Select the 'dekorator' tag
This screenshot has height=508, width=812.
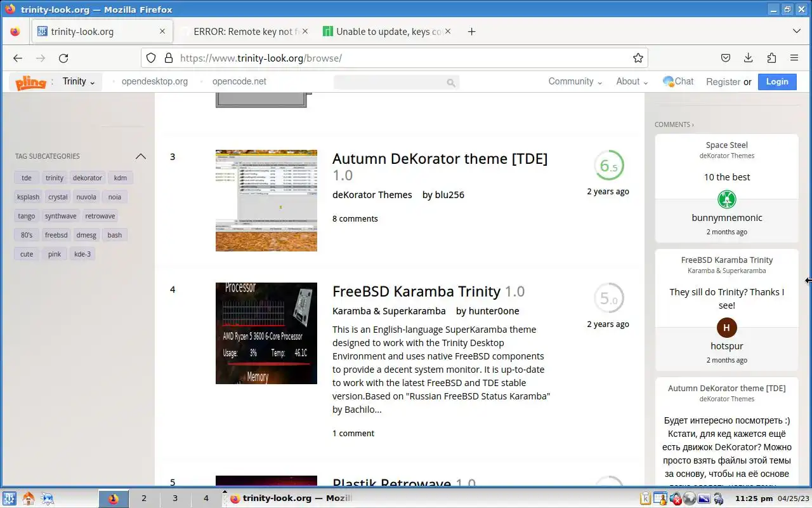tap(88, 178)
